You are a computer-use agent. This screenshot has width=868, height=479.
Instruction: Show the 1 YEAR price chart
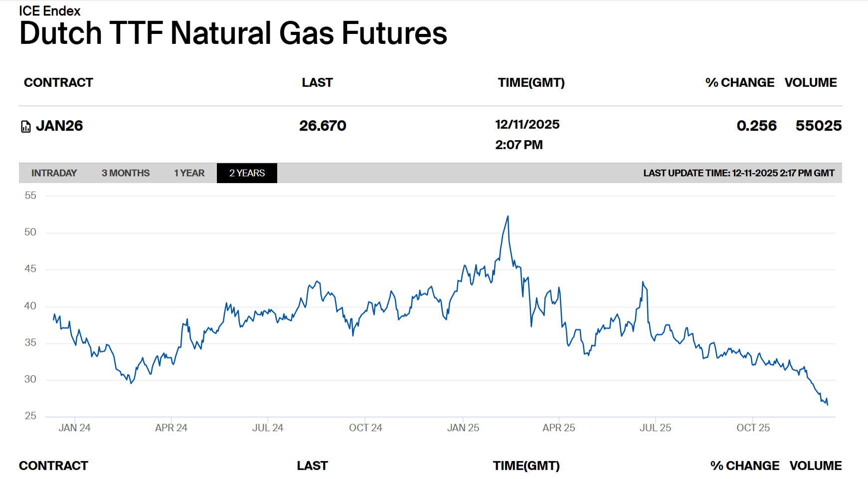click(189, 173)
